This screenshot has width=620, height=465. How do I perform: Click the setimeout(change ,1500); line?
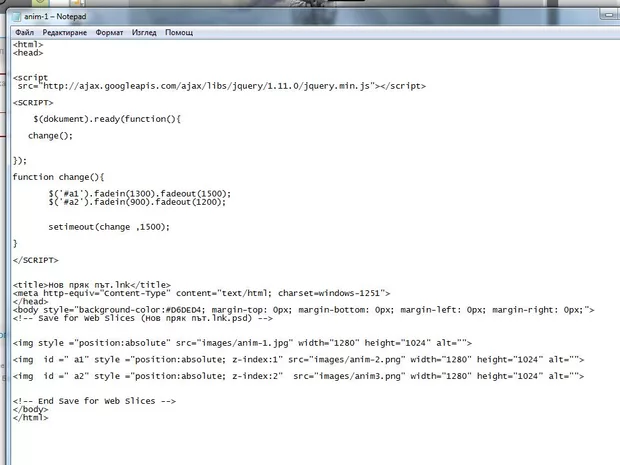click(x=109, y=227)
